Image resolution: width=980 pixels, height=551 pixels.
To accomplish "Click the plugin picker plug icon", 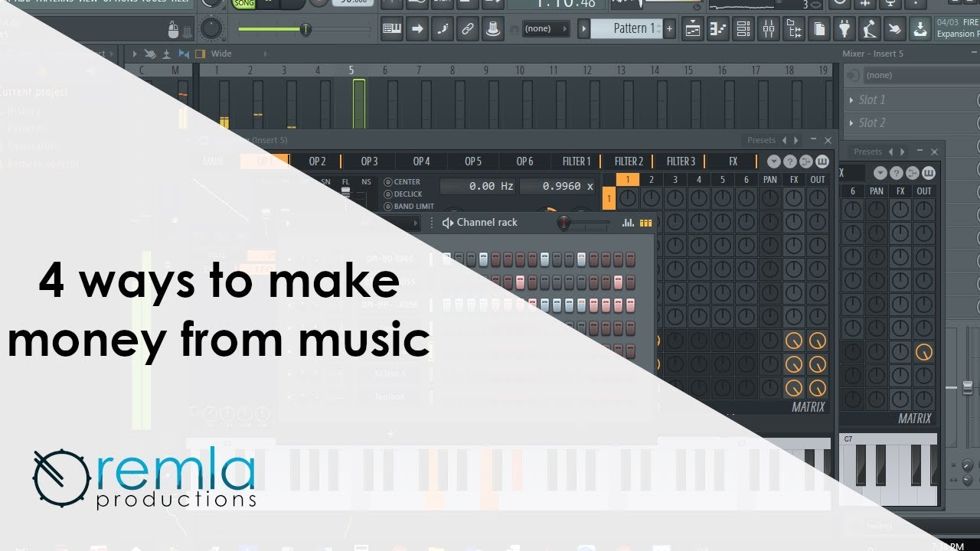I will 844,30.
